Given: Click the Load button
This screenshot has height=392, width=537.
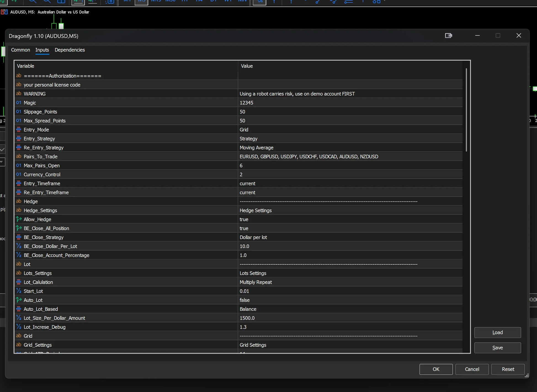Looking at the screenshot, I should point(498,332).
